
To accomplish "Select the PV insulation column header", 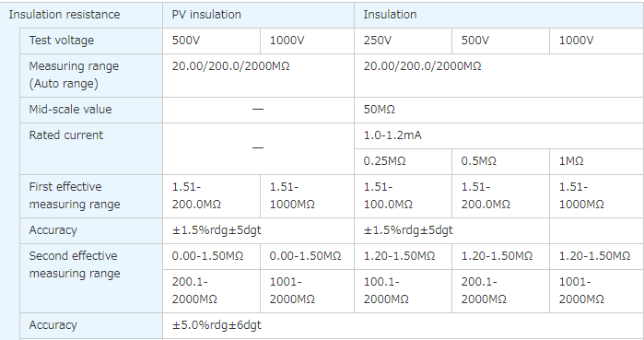I will coord(258,15).
